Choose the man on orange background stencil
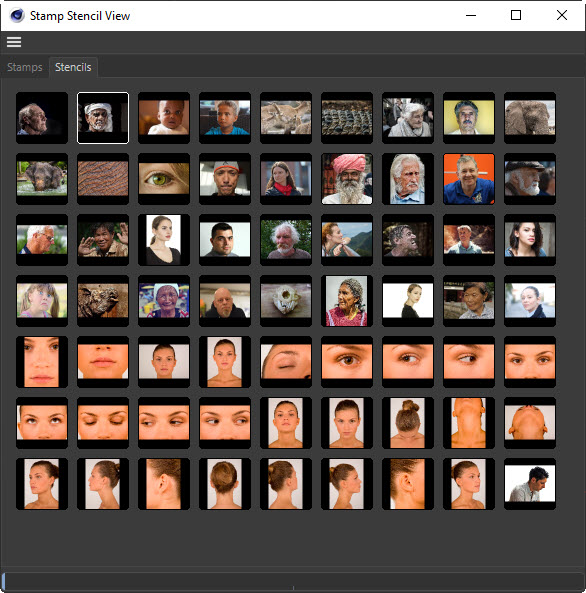Viewport: 586px width, 593px height. (469, 179)
